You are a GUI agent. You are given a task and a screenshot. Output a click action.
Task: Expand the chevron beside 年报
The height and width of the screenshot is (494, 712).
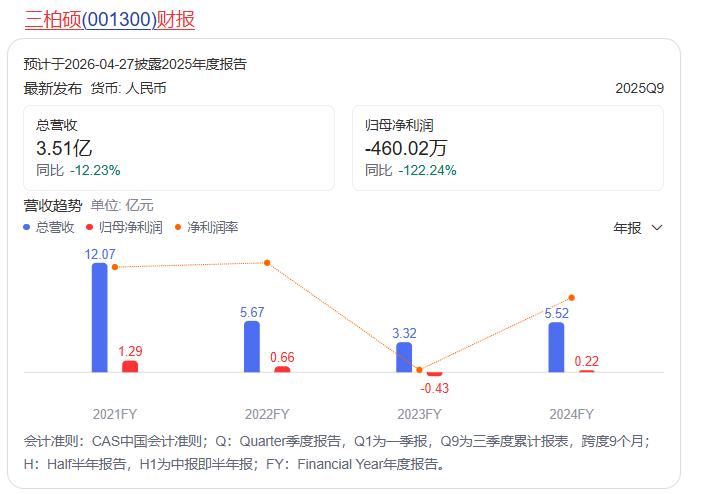tap(657, 227)
